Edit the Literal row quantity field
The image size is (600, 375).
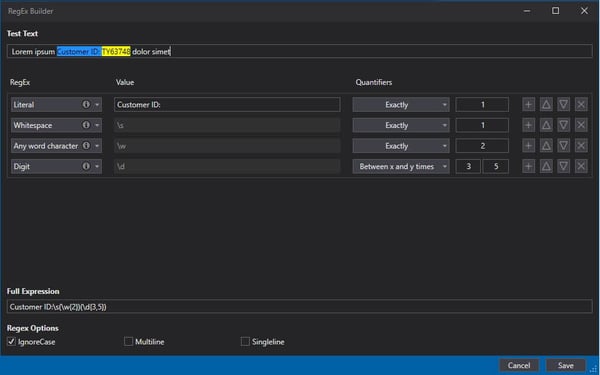(482, 104)
